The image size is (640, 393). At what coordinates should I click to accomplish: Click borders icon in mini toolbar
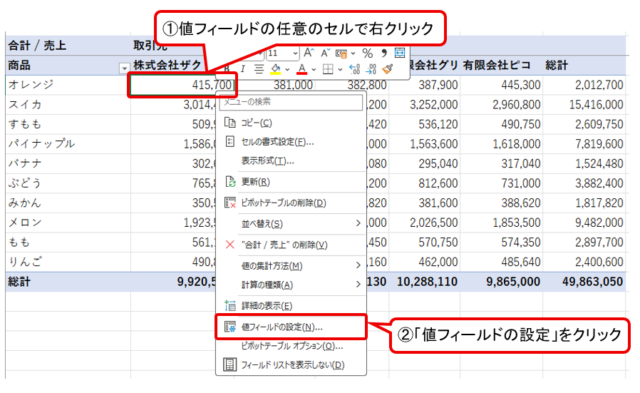pos(328,69)
